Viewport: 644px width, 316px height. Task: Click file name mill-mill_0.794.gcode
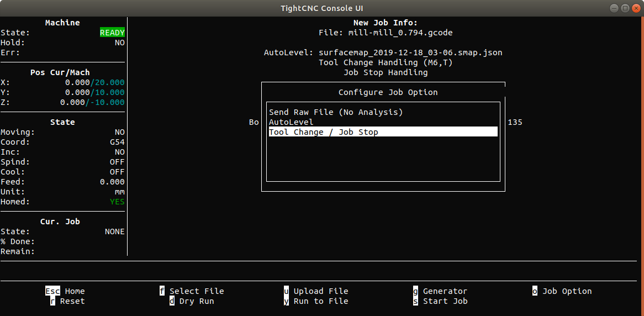(x=400, y=33)
